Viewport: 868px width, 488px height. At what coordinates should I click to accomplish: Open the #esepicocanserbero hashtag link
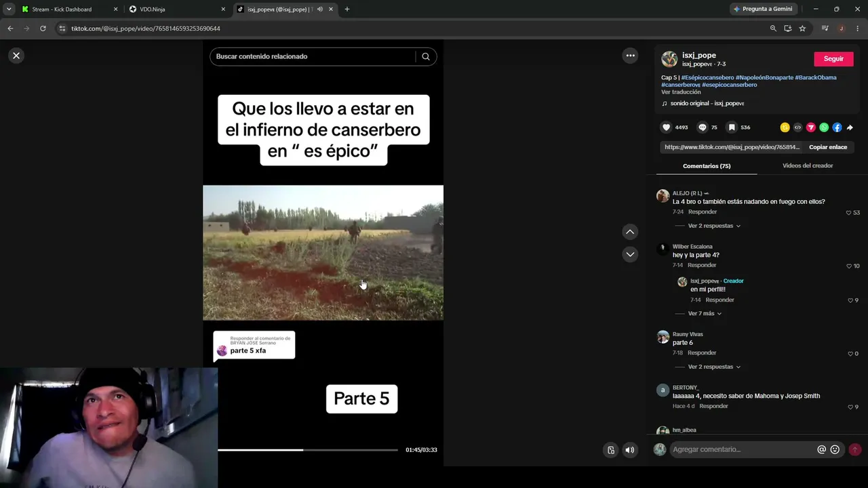(730, 85)
